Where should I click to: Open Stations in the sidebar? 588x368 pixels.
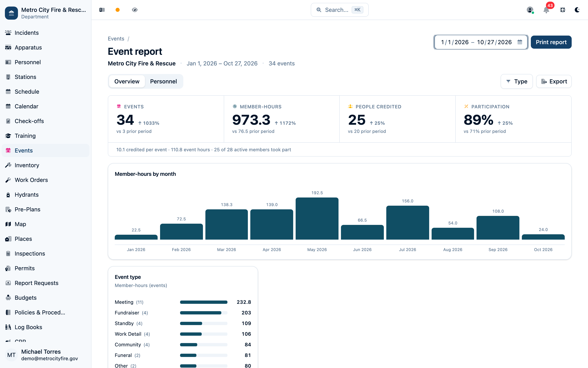[46, 77]
